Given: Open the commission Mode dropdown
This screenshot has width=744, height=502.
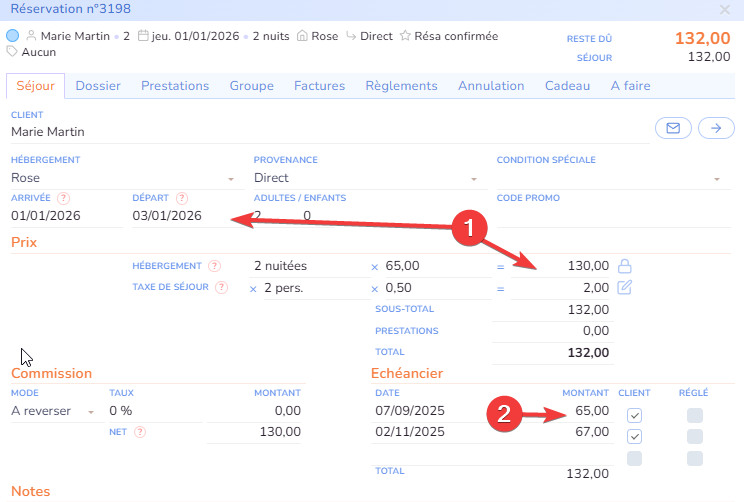Looking at the screenshot, I should point(53,411).
